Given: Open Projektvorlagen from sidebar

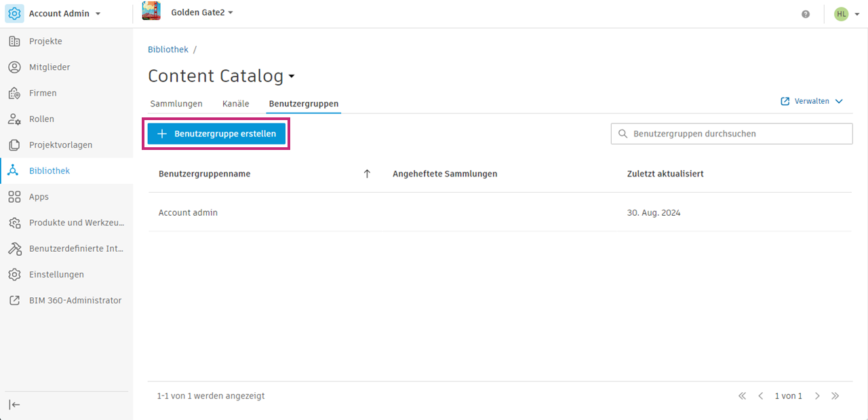Looking at the screenshot, I should [60, 145].
